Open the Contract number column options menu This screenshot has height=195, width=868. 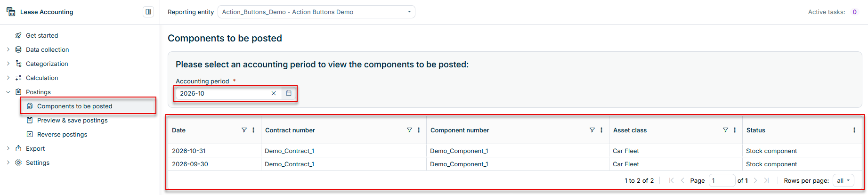pyautogui.click(x=419, y=130)
